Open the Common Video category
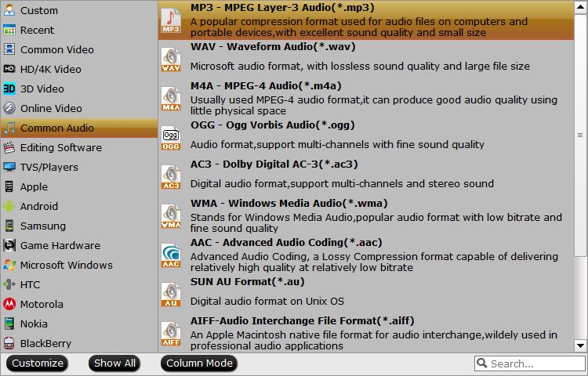The image size is (588, 376). pyautogui.click(x=56, y=50)
